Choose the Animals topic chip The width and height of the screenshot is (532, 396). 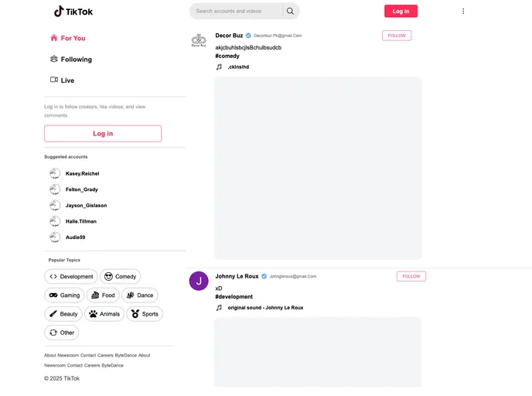tap(104, 314)
